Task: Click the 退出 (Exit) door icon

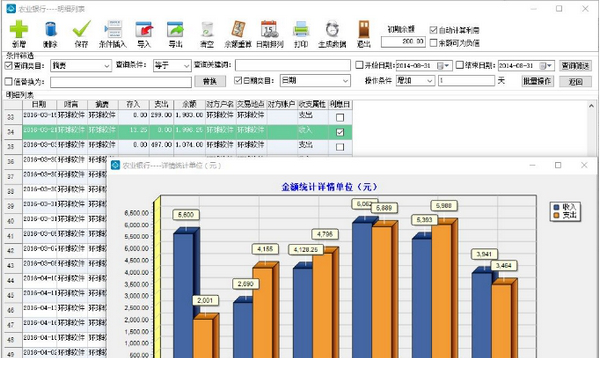Action: coord(364,29)
